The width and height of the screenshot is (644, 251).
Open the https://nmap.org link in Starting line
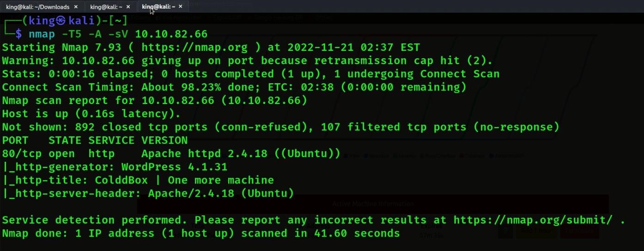coord(200,47)
